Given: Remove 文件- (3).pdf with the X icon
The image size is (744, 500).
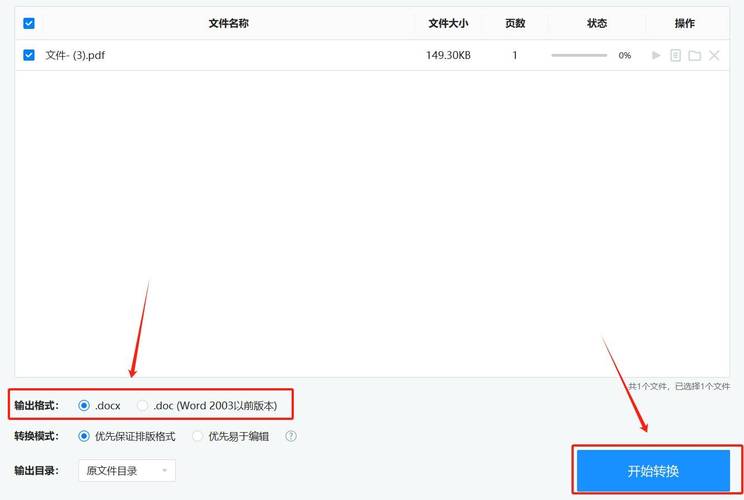Looking at the screenshot, I should [x=714, y=56].
